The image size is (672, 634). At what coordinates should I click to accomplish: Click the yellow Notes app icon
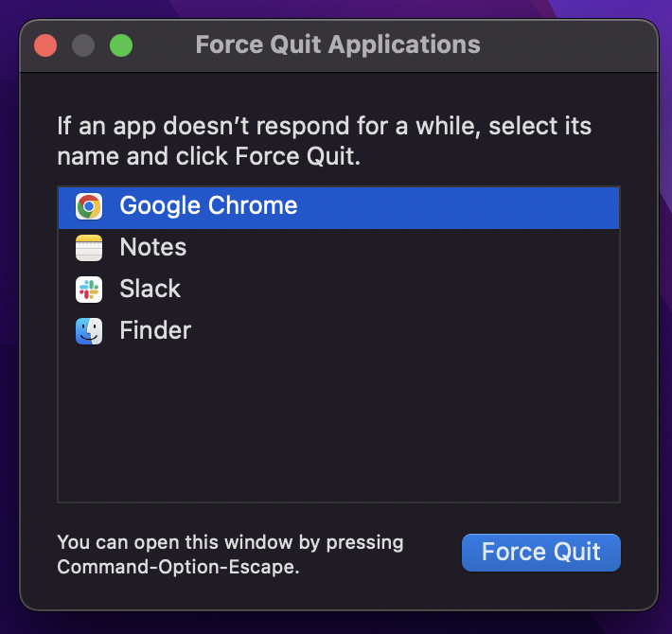tap(89, 248)
